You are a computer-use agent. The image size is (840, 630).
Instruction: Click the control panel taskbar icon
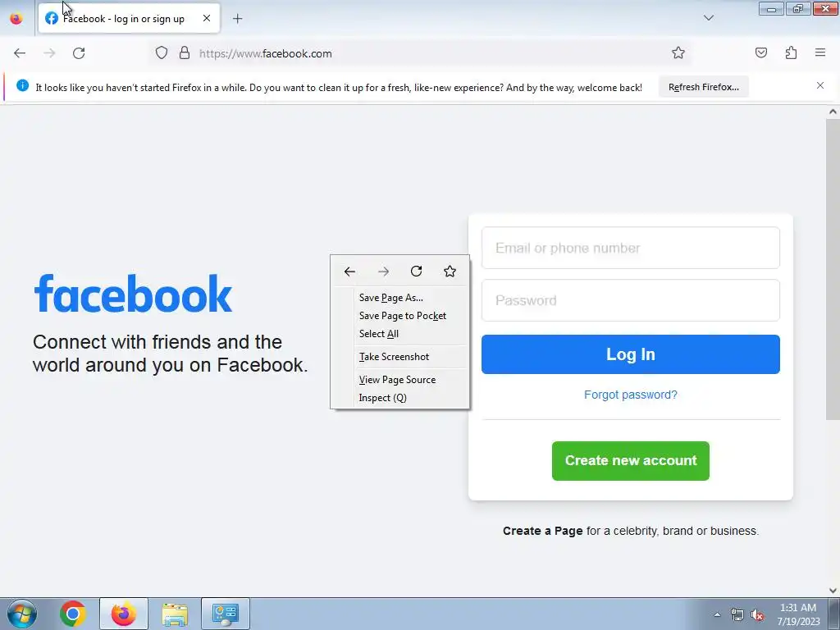click(x=225, y=614)
